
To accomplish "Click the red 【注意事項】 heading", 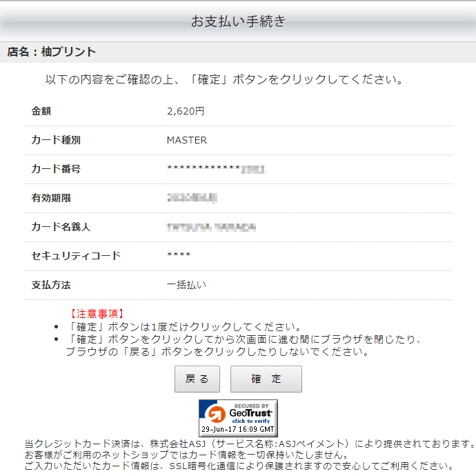I will tap(97, 314).
